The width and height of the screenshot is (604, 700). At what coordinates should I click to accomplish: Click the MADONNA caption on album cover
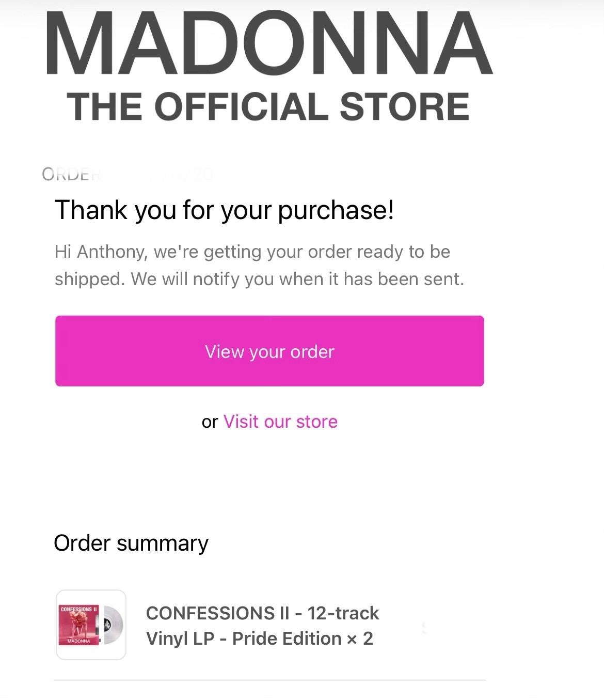tap(78, 641)
